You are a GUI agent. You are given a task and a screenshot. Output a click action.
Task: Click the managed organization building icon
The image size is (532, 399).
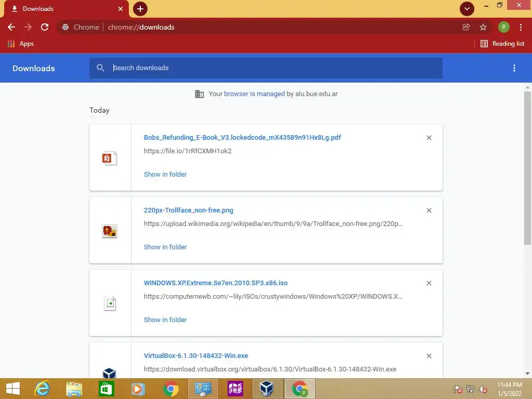pyautogui.click(x=199, y=94)
